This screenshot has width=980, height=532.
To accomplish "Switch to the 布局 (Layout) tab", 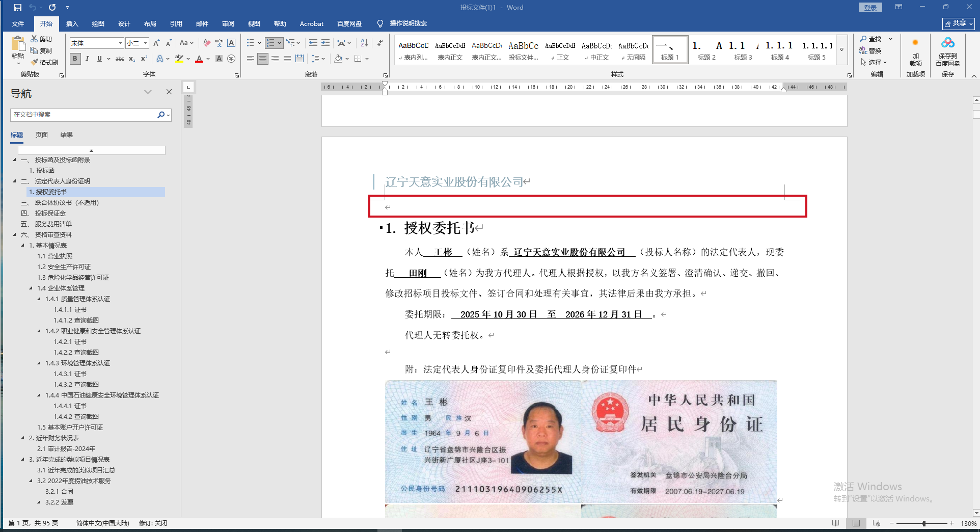I will 150,24.
